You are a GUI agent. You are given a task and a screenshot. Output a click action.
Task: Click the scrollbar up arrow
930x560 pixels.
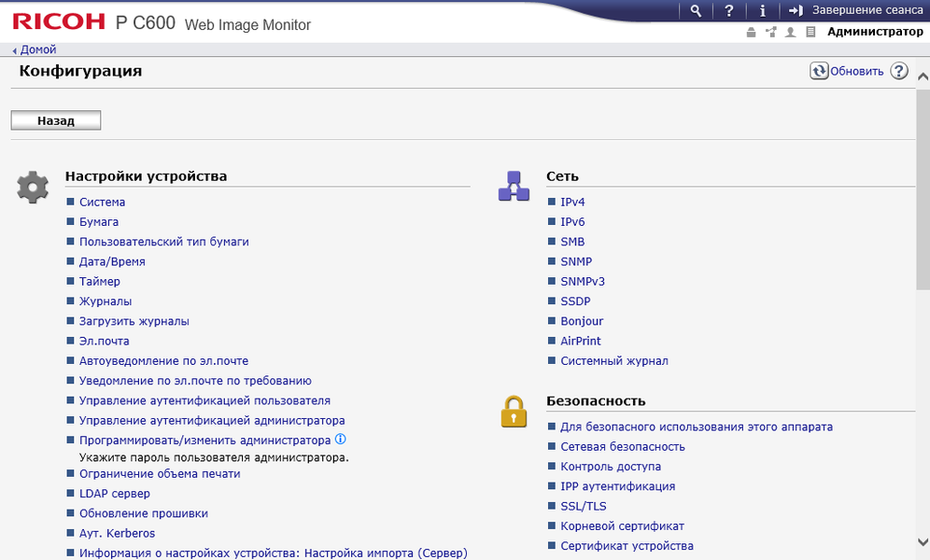(923, 77)
